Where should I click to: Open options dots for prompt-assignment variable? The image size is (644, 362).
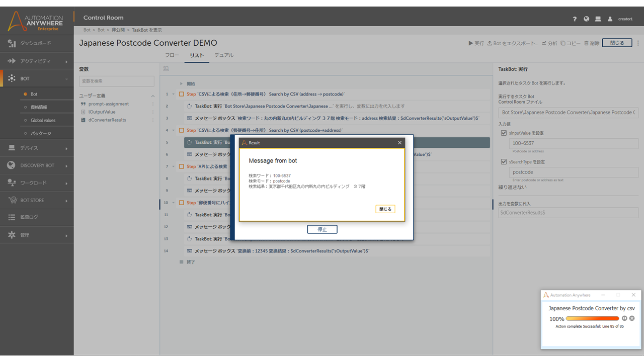(152, 104)
